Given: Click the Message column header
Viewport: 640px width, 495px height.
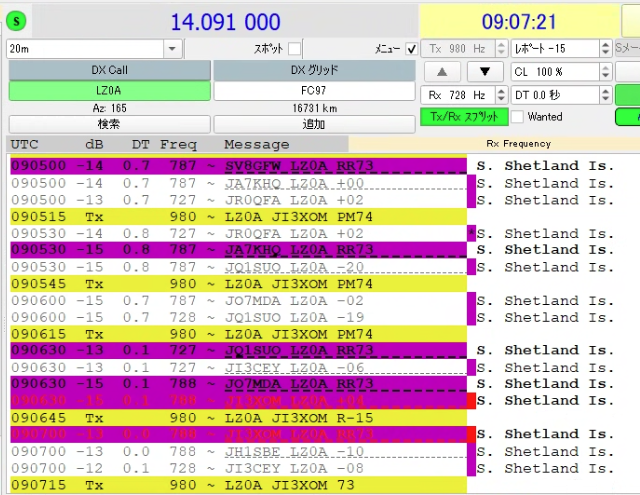Looking at the screenshot, I should (x=257, y=144).
